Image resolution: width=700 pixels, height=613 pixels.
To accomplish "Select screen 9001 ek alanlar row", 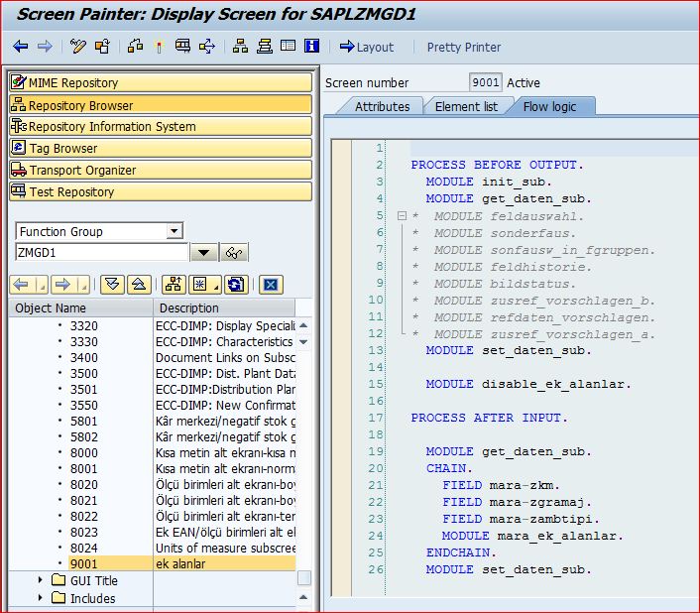I will [x=152, y=563].
